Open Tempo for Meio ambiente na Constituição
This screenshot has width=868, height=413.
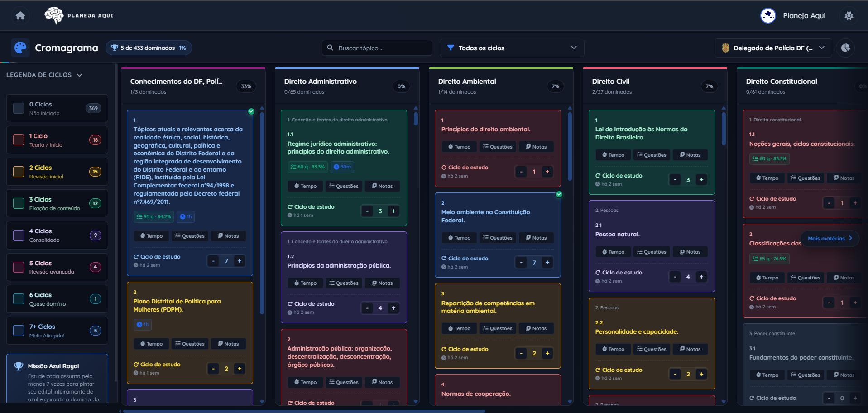coord(459,238)
